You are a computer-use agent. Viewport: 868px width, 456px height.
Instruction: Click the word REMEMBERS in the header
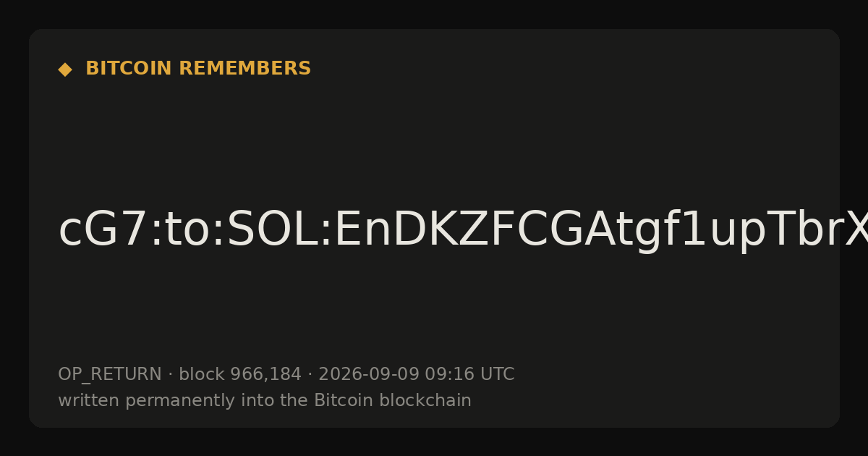coord(244,69)
